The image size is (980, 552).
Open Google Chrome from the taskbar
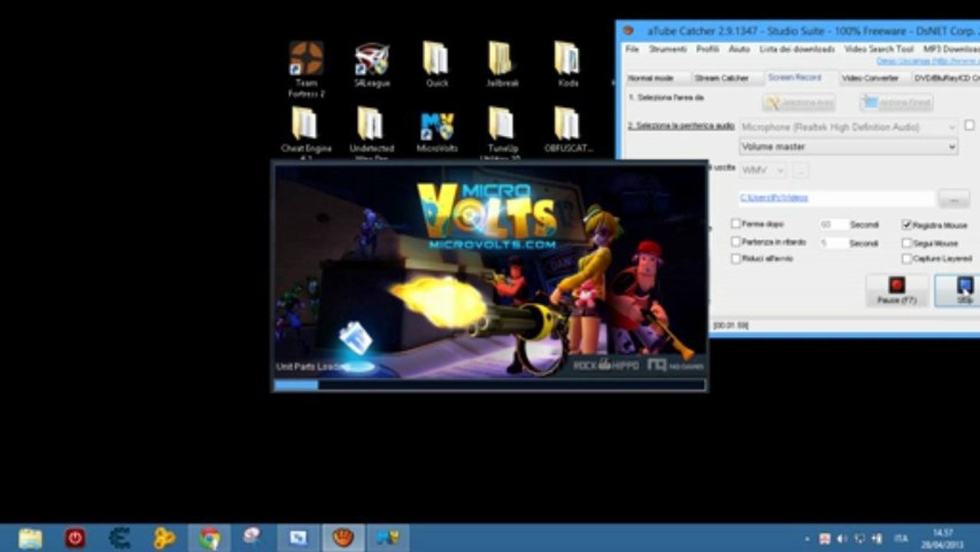click(208, 538)
